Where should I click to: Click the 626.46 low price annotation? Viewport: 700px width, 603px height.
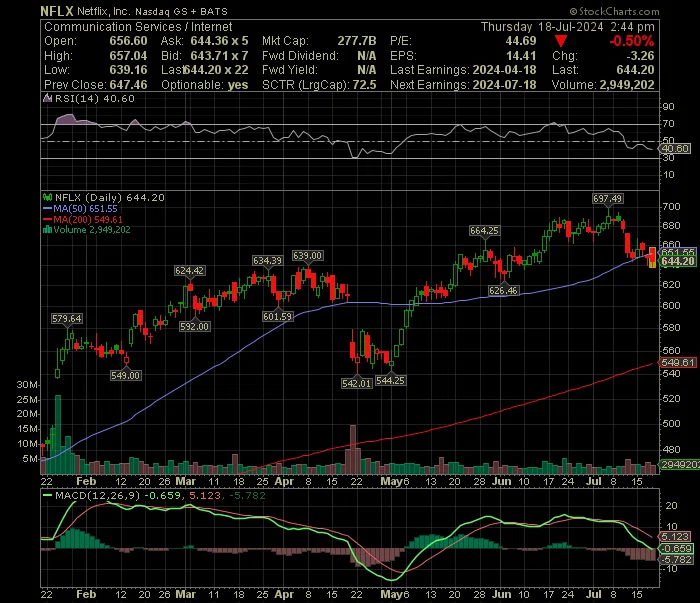click(503, 291)
